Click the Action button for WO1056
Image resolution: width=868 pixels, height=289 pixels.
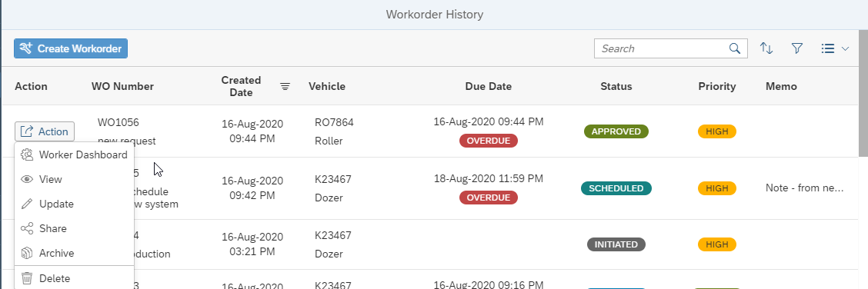(x=45, y=131)
